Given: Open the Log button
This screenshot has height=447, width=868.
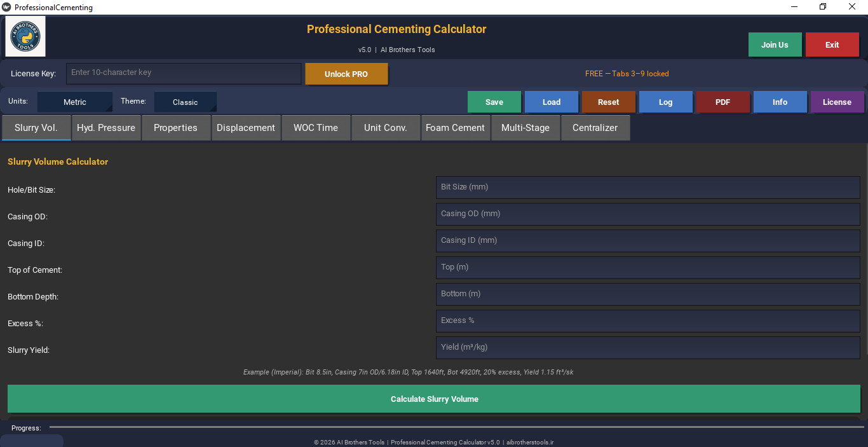Looking at the screenshot, I should (x=666, y=102).
